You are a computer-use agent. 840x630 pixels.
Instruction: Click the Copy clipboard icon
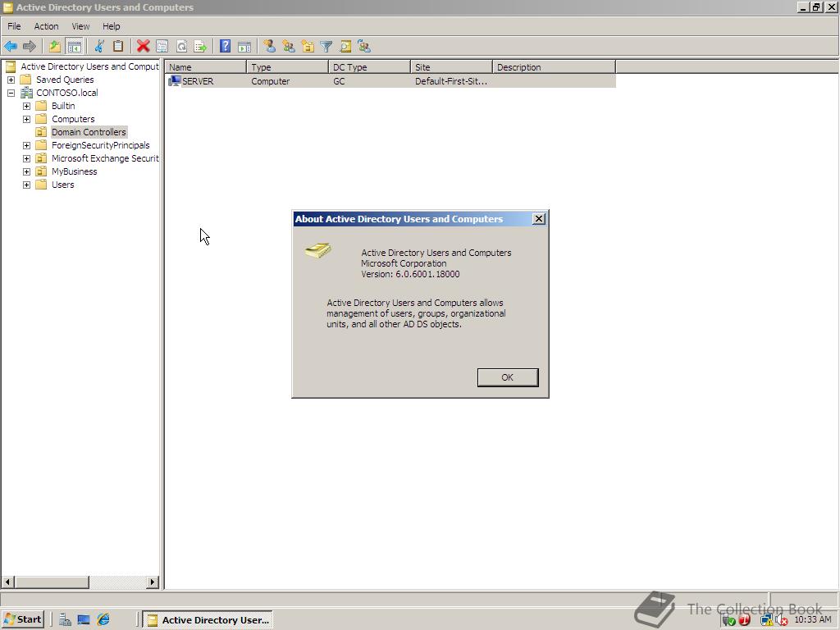click(x=118, y=47)
